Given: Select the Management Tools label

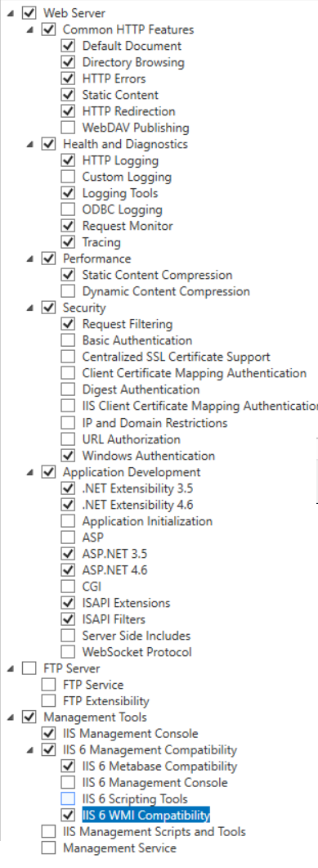Looking at the screenshot, I should [95, 717].
